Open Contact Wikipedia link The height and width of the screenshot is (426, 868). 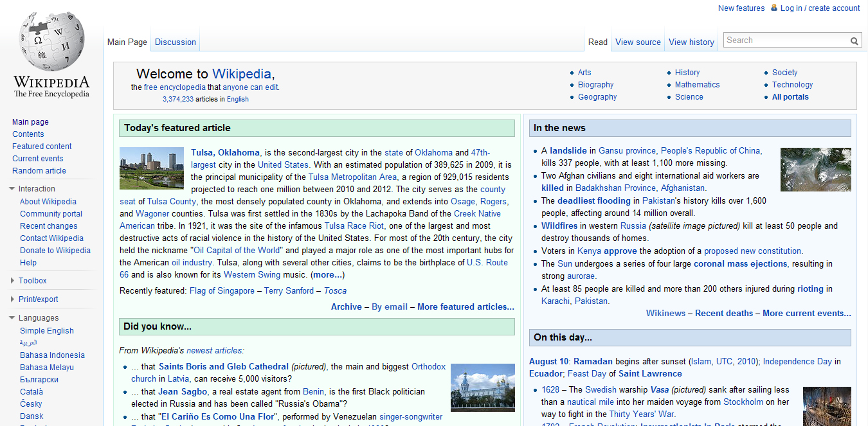pyautogui.click(x=51, y=238)
